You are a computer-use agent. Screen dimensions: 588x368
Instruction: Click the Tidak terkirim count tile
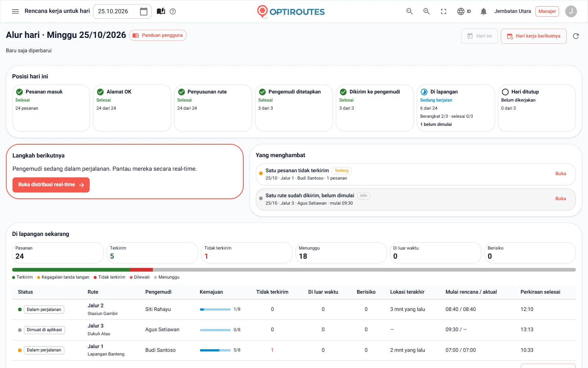[247, 253]
